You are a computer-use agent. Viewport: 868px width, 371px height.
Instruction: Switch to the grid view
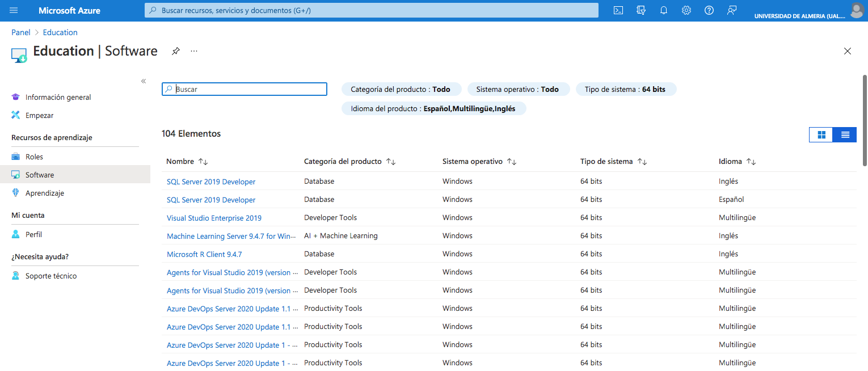(821, 134)
